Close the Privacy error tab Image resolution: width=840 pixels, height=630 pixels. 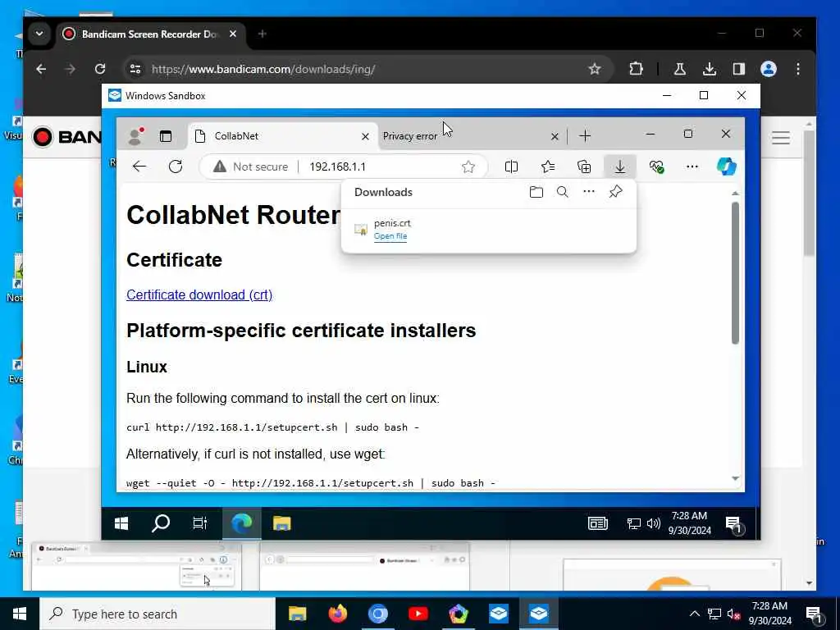[555, 137]
